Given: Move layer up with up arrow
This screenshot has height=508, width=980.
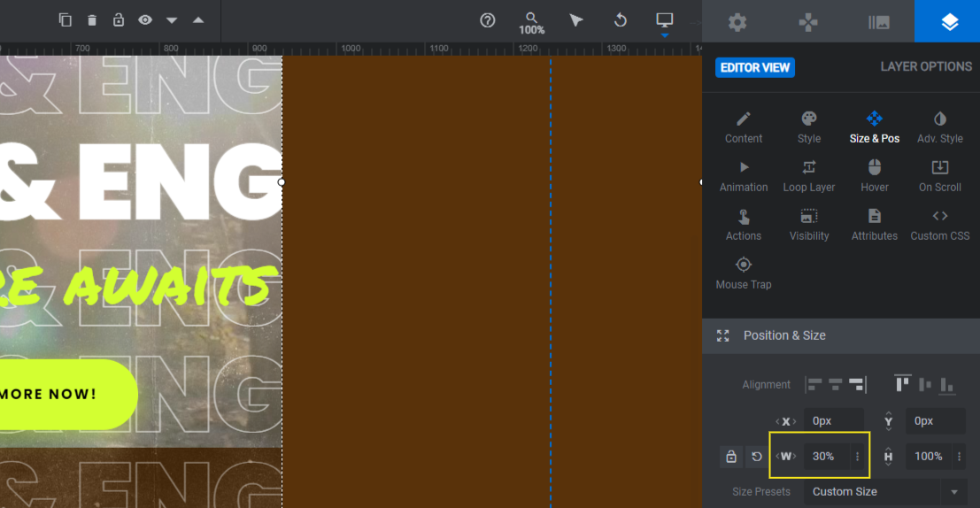Looking at the screenshot, I should [198, 20].
